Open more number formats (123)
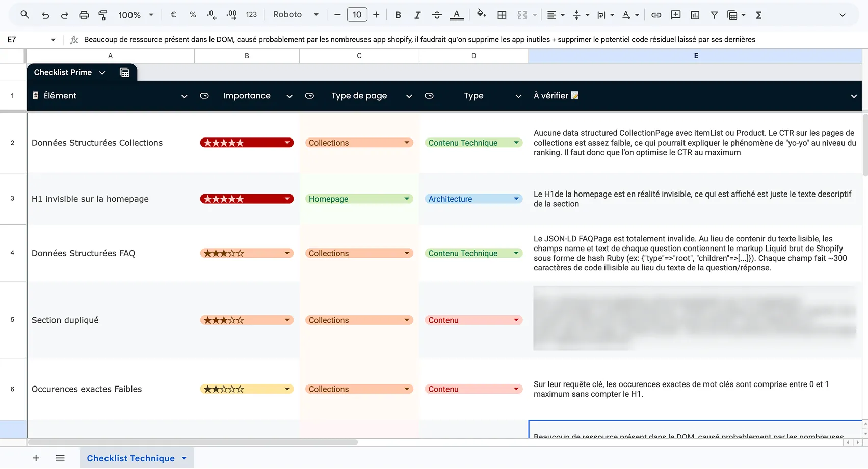Image resolution: width=868 pixels, height=469 pixels. (x=251, y=15)
